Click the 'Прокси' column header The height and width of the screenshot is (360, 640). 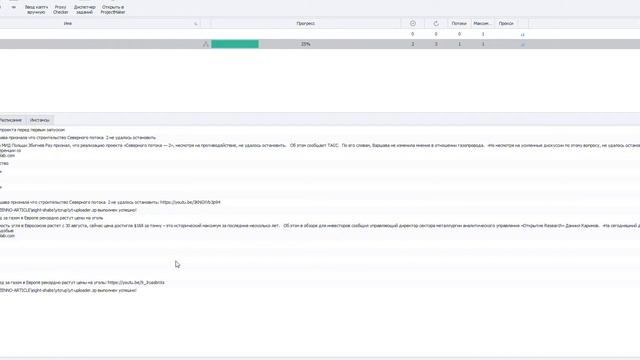pos(506,24)
